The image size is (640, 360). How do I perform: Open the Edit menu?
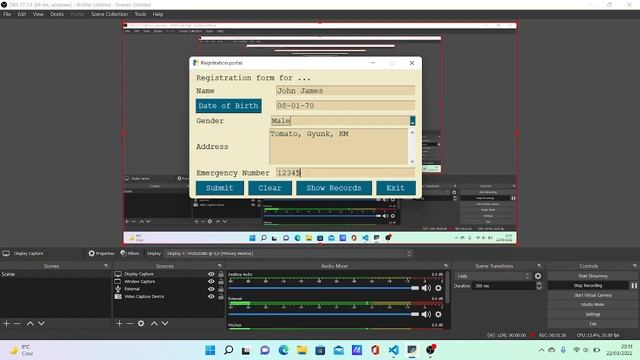coord(22,14)
